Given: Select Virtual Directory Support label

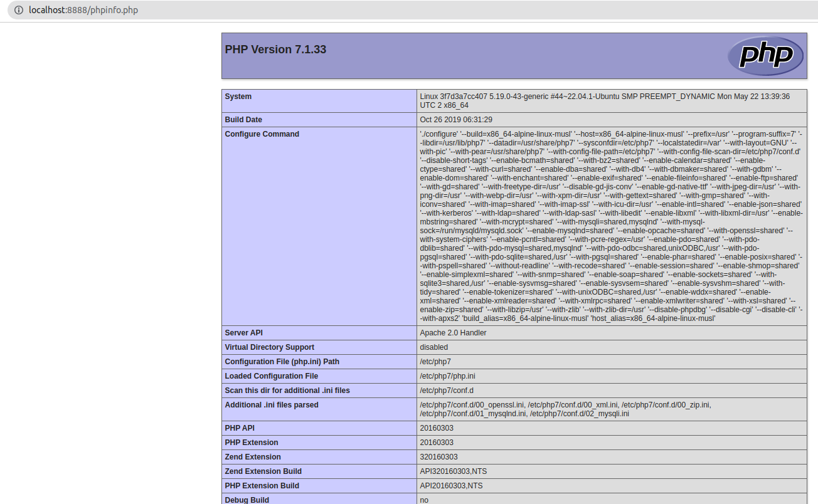Looking at the screenshot, I should click(x=270, y=347).
